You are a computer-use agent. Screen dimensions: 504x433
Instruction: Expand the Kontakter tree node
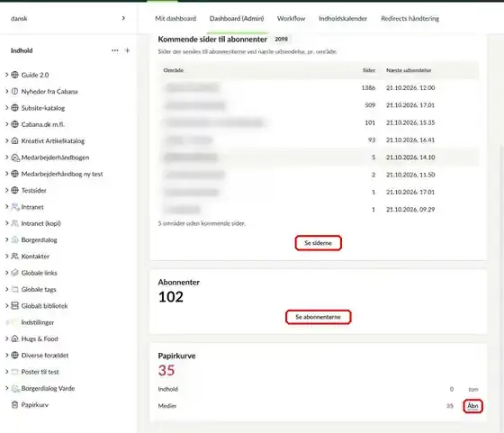pos(7,257)
